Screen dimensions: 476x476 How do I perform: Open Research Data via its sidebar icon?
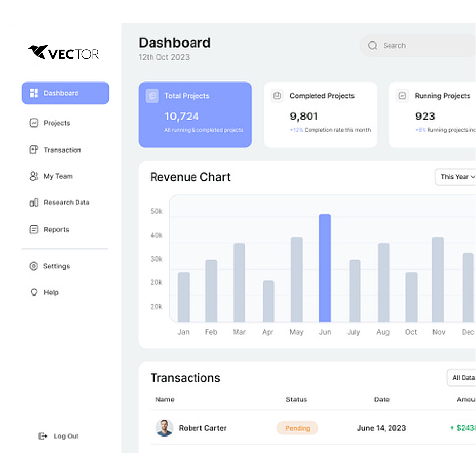point(34,202)
